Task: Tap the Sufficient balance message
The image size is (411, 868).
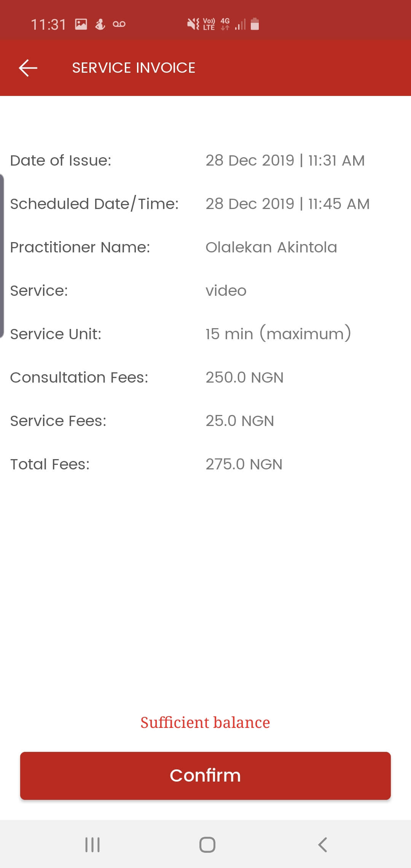Action: 205,723
